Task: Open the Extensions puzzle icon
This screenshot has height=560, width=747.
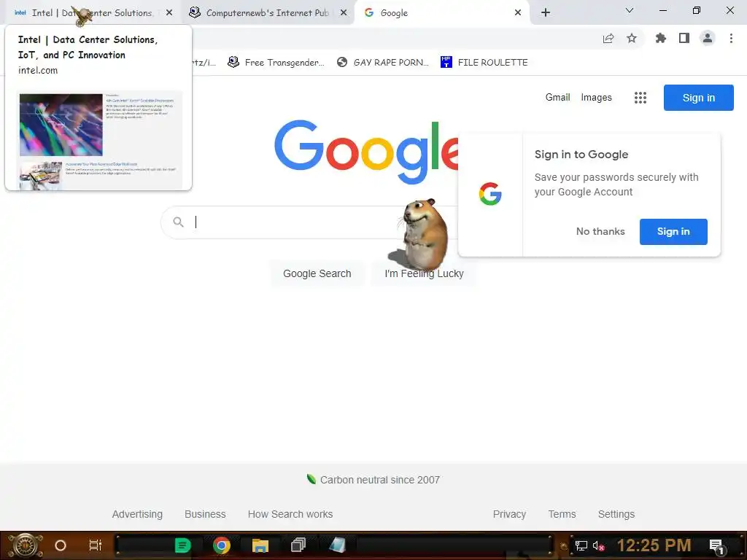Action: 661,38
